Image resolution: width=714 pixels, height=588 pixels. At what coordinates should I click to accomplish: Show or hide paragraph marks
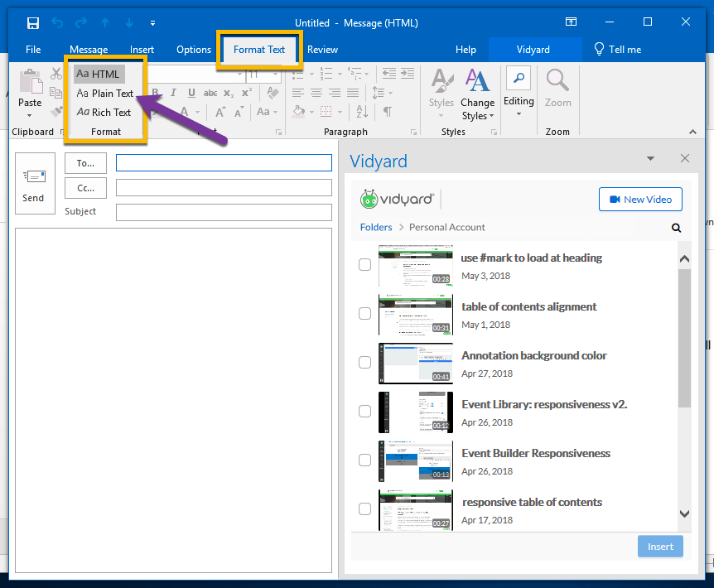388,112
